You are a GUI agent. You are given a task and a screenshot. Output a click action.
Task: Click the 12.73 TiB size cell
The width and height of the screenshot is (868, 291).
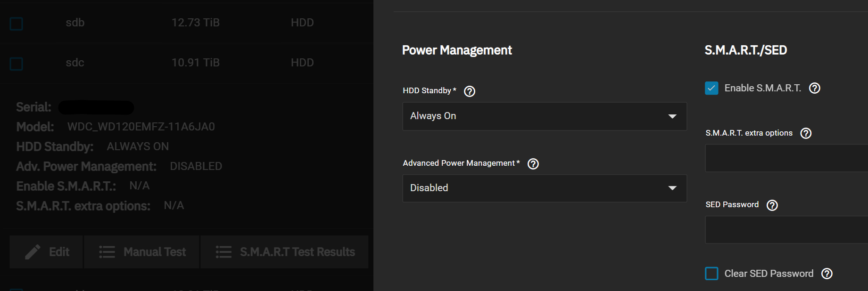(x=196, y=23)
